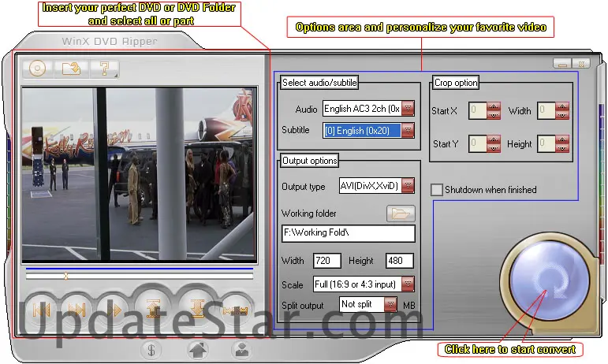Click the output Height field showing 480
Screen dimensions: 608x364
point(399,261)
